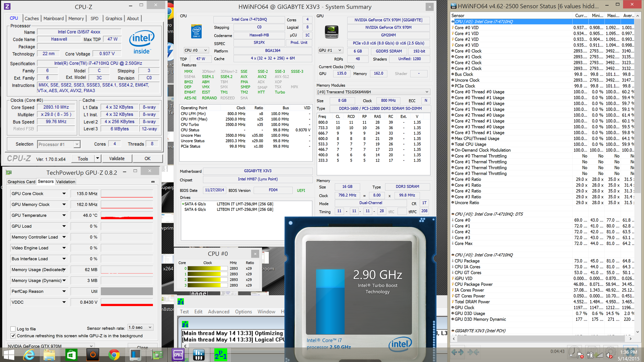This screenshot has width=644, height=362.
Task: Click the Curr... column header in sensor list
Action: coord(581,15)
